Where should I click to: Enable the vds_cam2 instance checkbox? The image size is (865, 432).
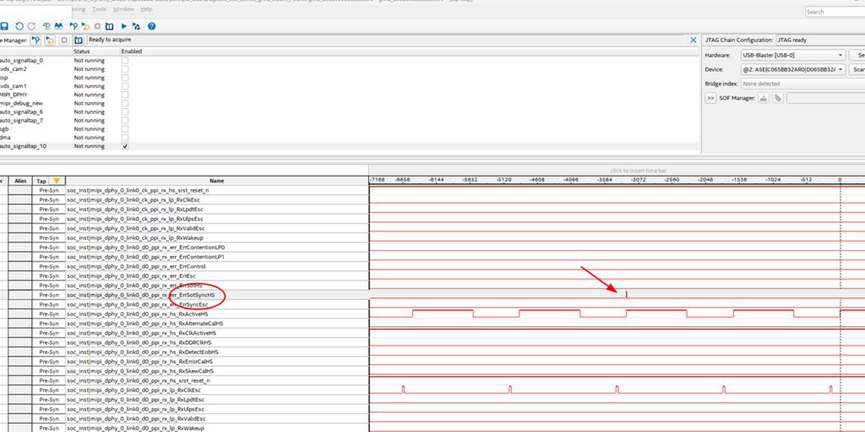(x=125, y=69)
